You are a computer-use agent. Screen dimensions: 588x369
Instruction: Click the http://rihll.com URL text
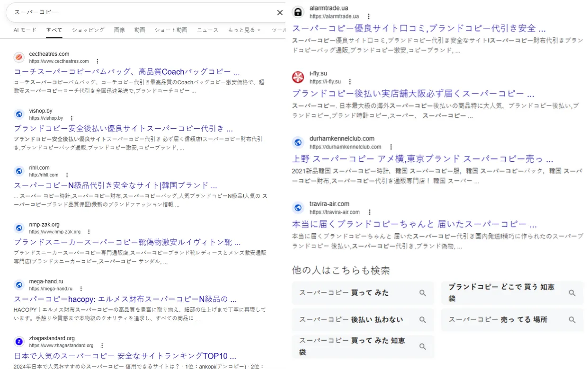[44, 175]
